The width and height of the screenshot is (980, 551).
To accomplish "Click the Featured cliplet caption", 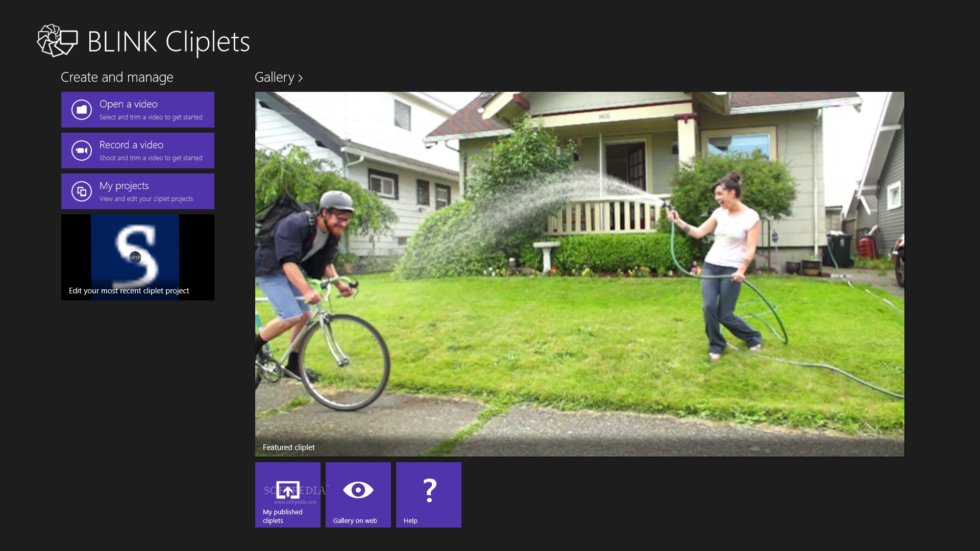I will pos(289,447).
